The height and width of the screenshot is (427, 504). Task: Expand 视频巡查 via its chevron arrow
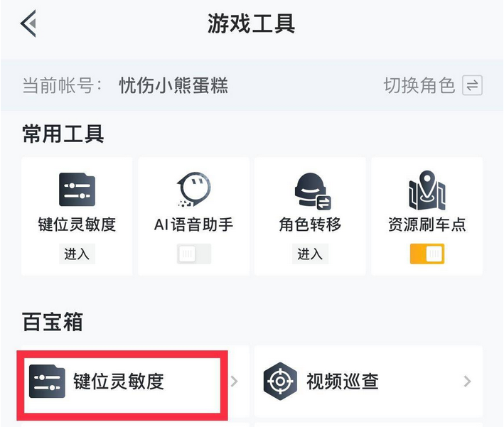click(x=467, y=382)
